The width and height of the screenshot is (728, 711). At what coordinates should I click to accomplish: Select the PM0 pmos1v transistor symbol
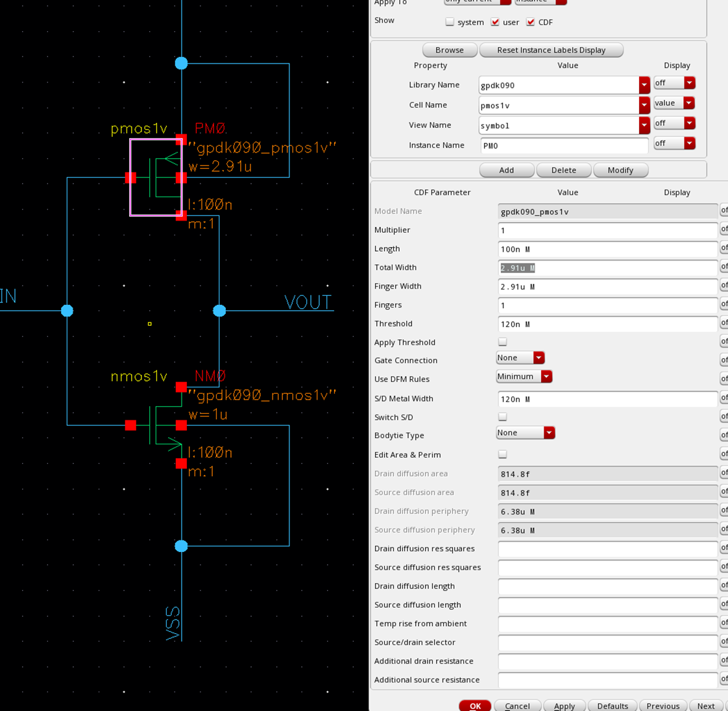click(156, 177)
